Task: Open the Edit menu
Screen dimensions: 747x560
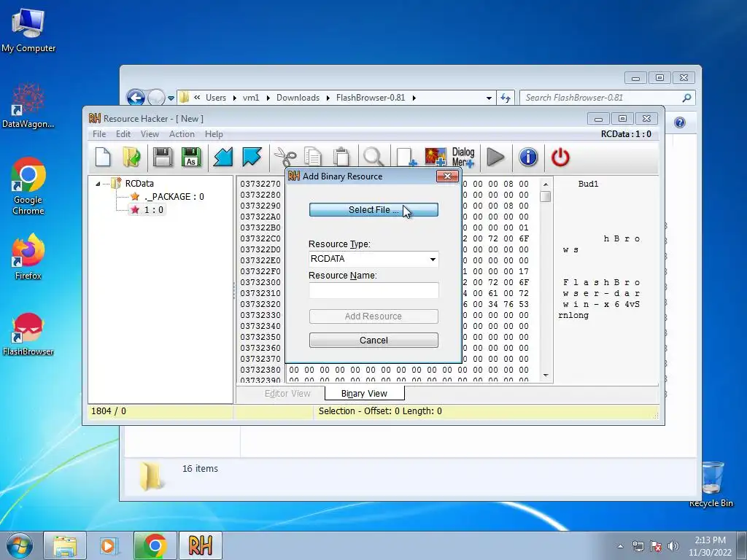Action: click(123, 134)
